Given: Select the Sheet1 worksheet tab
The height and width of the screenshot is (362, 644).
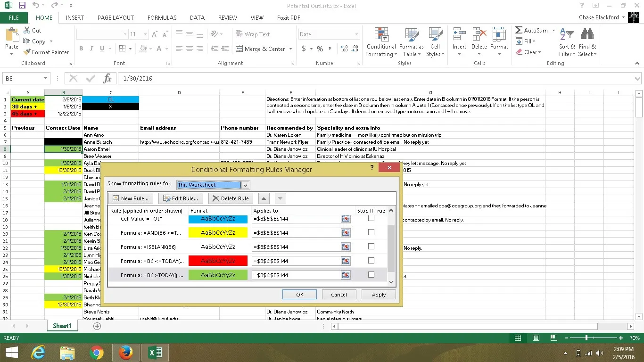Looking at the screenshot, I should (x=62, y=326).
